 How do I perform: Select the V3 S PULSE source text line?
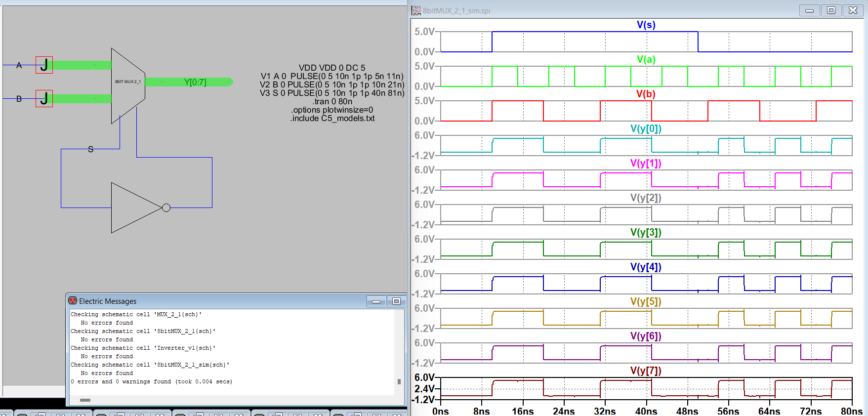click(x=332, y=93)
